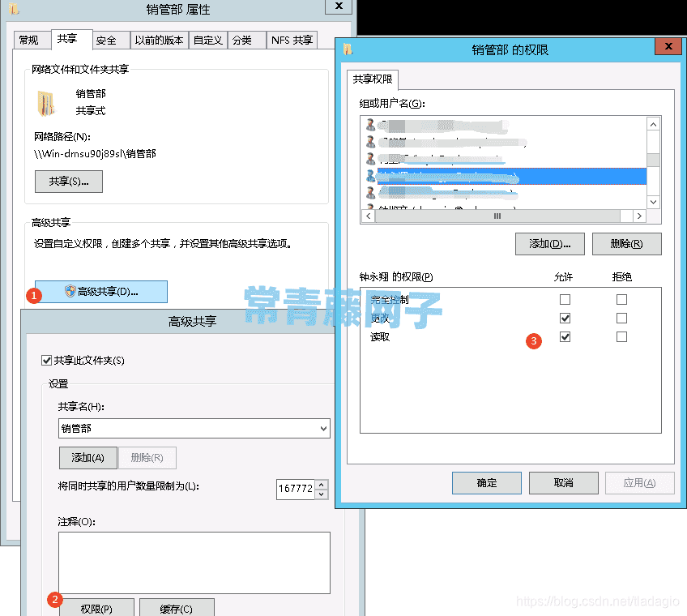Open 高级共享(D)... settings
This screenshot has width=687, height=616.
(101, 292)
